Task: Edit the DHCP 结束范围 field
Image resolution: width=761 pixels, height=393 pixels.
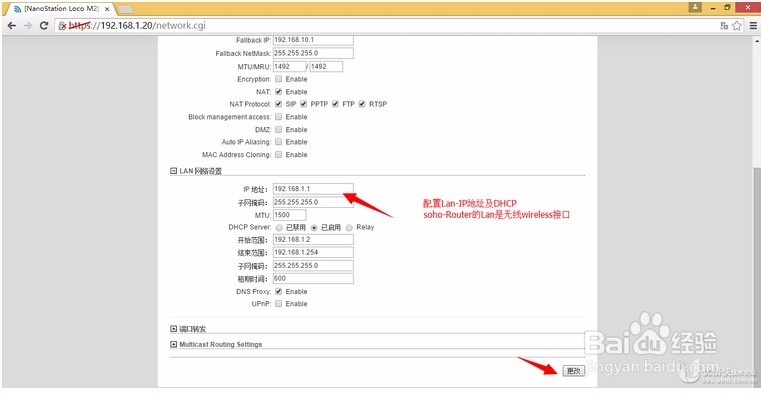Action: tap(313, 252)
